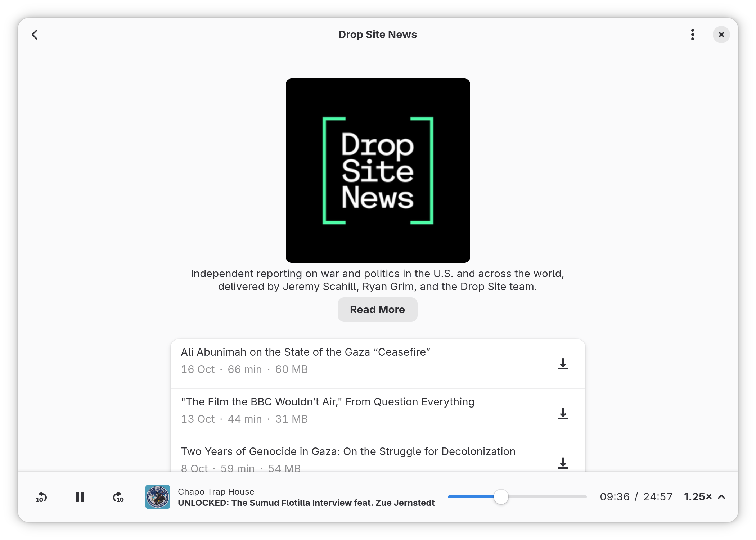
Task: Skip forward 10 seconds
Action: (x=118, y=497)
